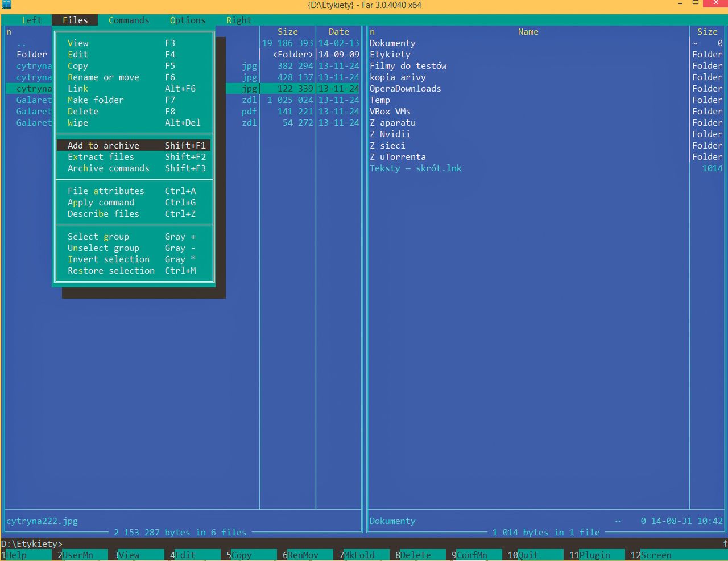Click Invert selection entry
The image size is (728, 561).
pyautogui.click(x=134, y=259)
